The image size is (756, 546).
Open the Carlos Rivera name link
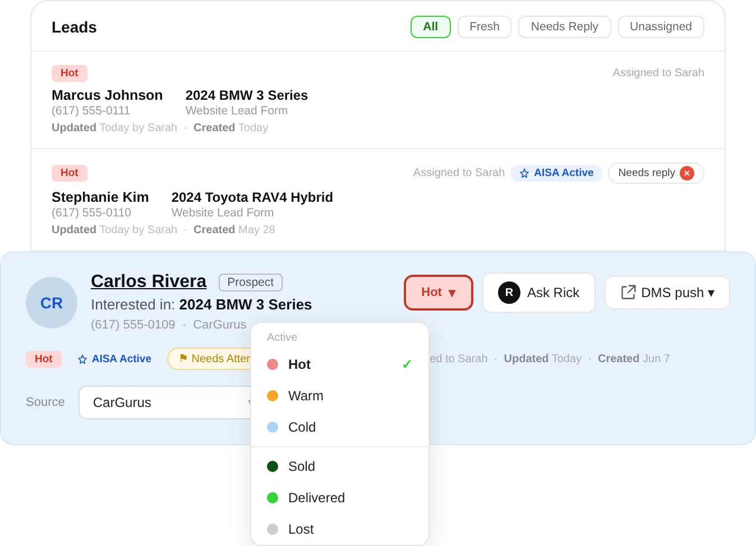tap(149, 281)
